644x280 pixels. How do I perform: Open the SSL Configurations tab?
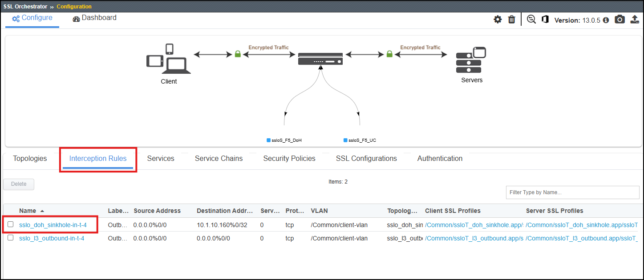tap(366, 159)
